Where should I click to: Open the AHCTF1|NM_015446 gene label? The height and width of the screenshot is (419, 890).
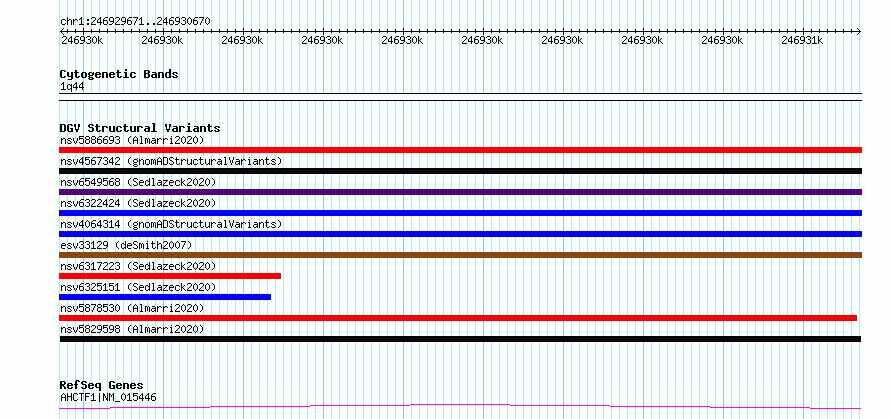coord(108,397)
